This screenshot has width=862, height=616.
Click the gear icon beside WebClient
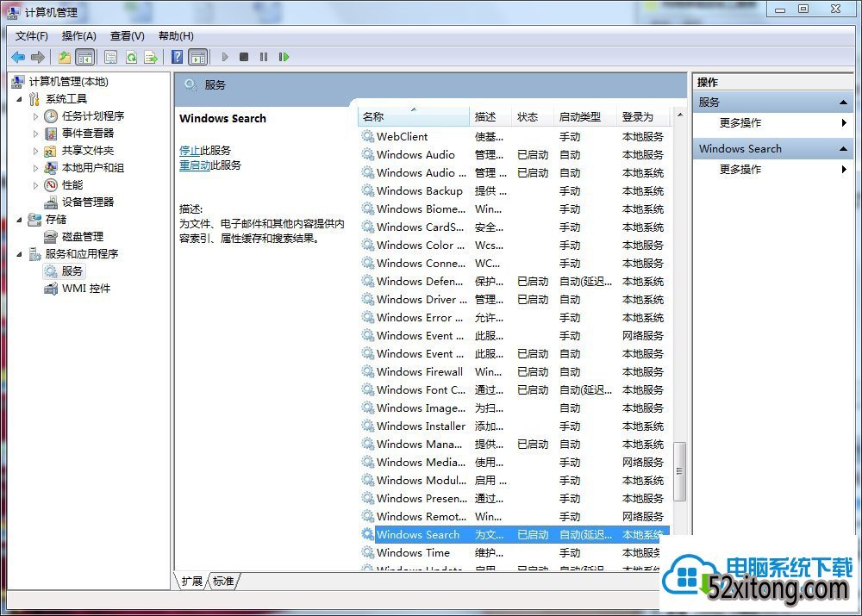pyautogui.click(x=368, y=136)
